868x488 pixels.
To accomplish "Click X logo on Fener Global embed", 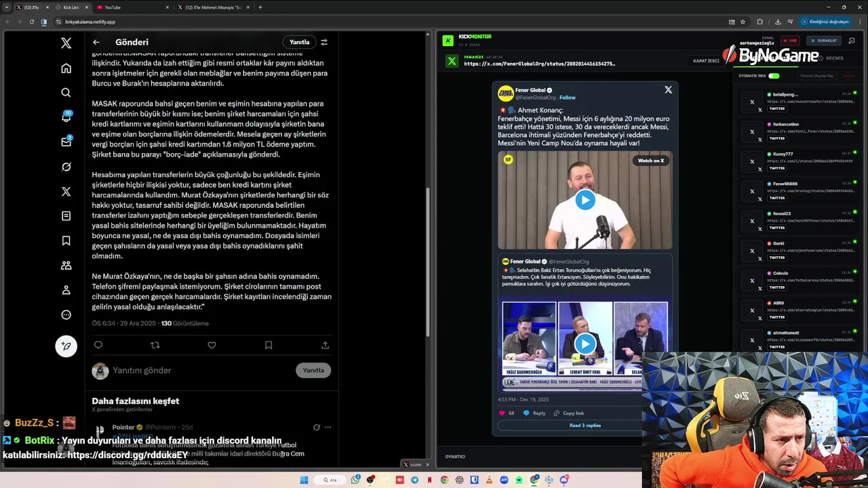I will (x=668, y=89).
